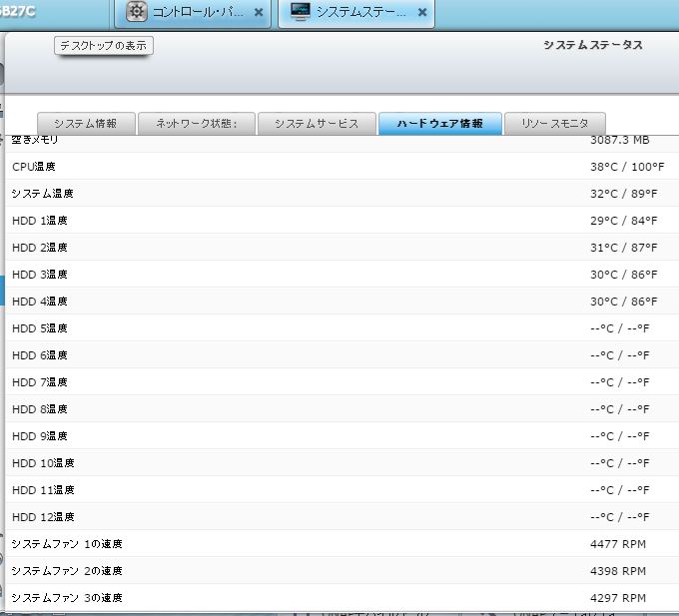The width and height of the screenshot is (679, 616).
Task: Click the HDD 1温度 row label
Action: [x=40, y=221]
